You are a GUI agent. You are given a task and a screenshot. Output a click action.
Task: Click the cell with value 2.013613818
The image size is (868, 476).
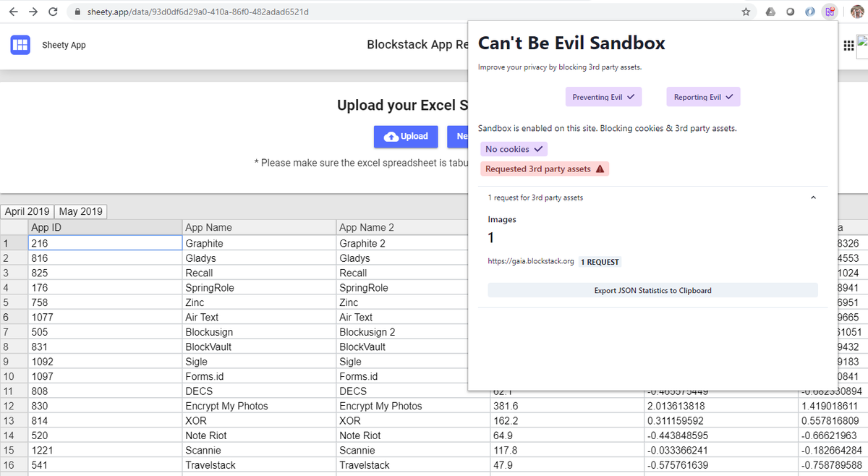click(x=721, y=406)
